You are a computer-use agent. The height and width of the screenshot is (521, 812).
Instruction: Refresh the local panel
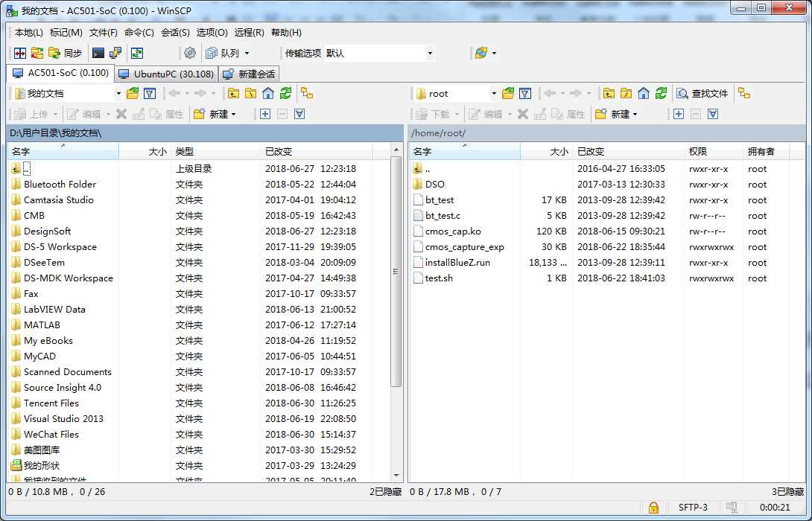point(285,93)
